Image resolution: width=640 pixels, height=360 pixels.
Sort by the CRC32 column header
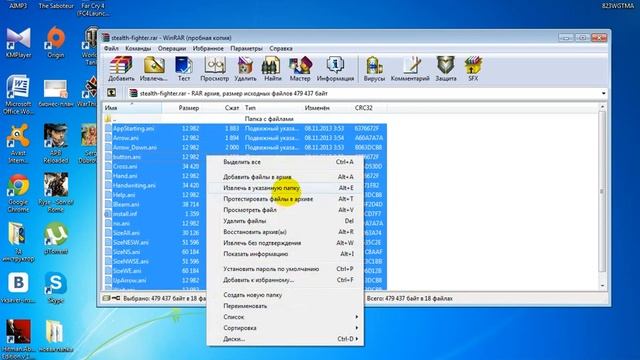369,108
